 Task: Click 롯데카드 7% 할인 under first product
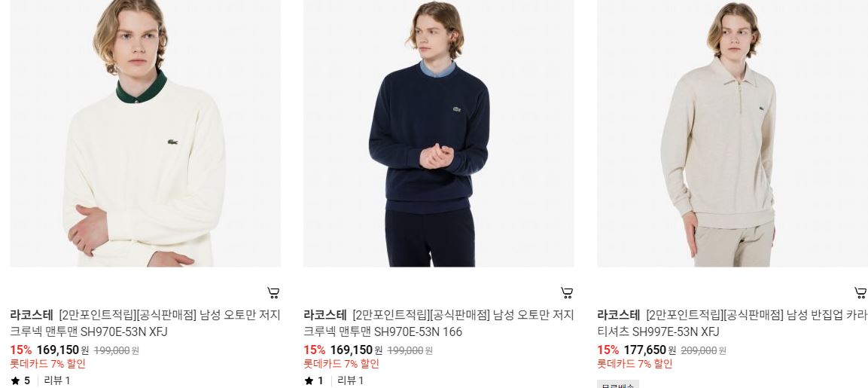pyautogui.click(x=47, y=364)
